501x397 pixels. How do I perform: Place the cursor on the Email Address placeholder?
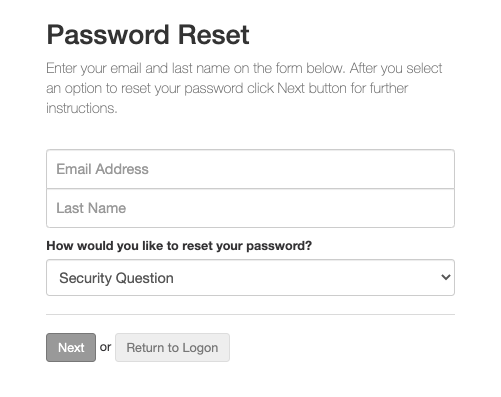coord(102,169)
